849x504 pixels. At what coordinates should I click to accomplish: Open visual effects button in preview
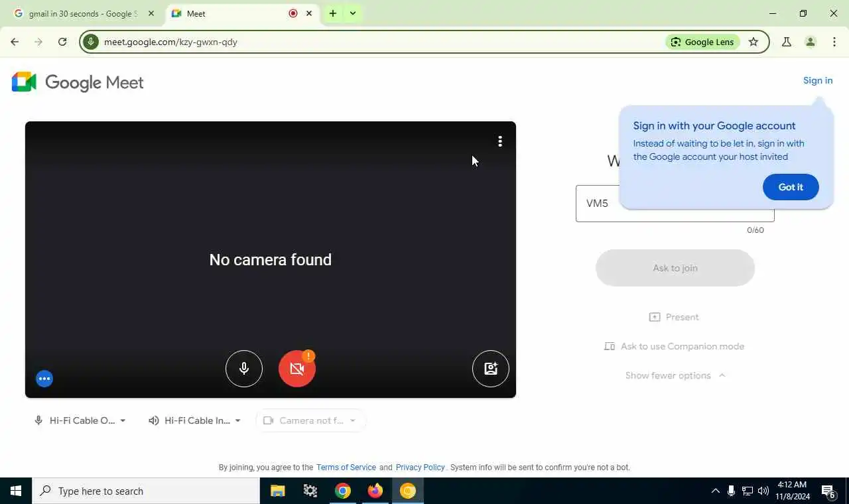click(491, 369)
